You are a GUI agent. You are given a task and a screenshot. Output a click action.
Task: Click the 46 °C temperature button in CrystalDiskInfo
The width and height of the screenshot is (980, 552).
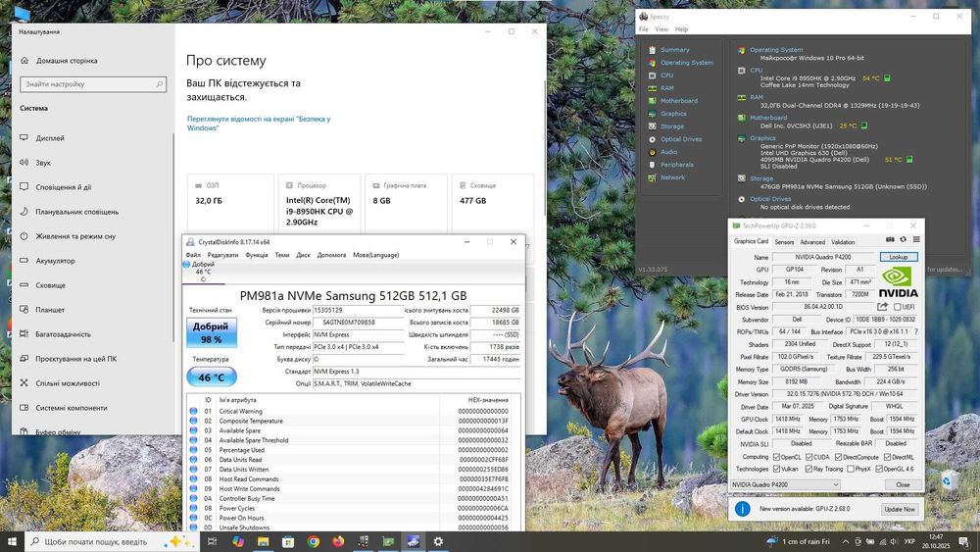click(212, 377)
